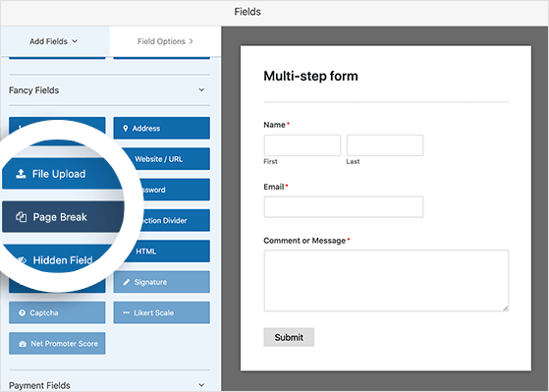Add the Page Break field

[x=63, y=217]
